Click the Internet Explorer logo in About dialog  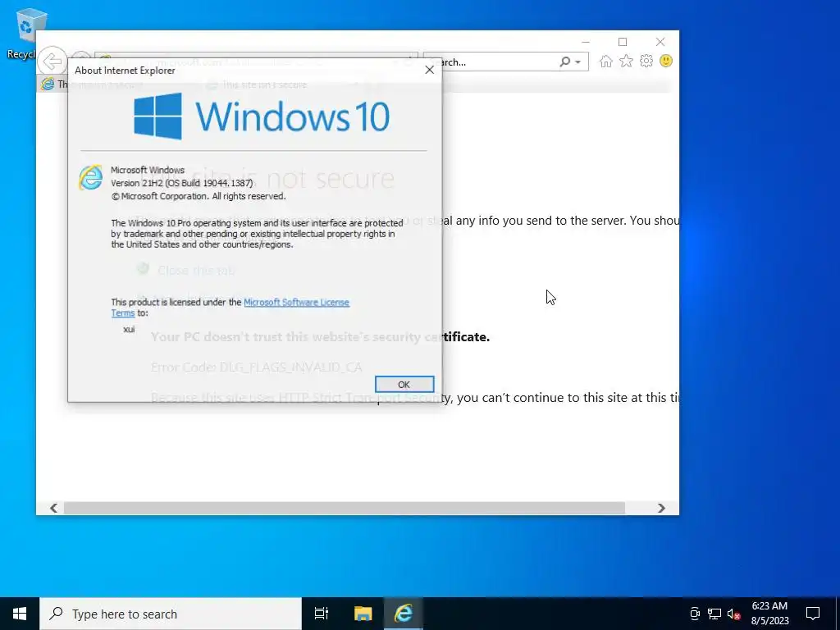[x=90, y=177]
